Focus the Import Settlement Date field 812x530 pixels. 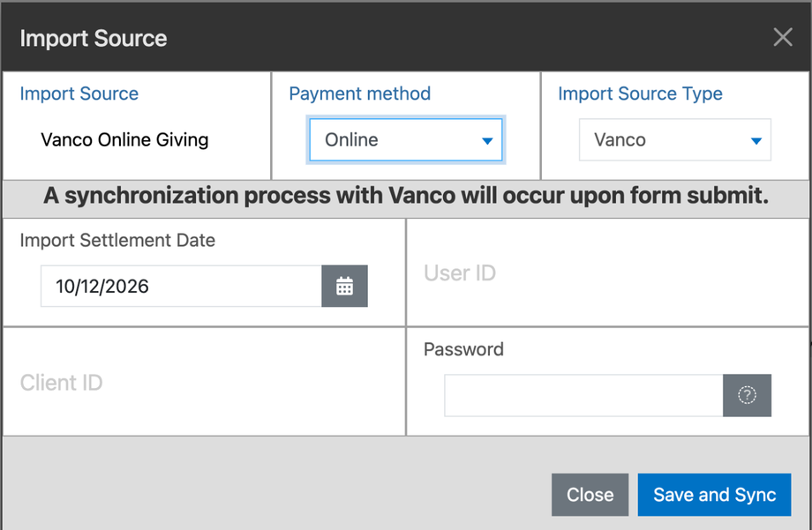181,287
